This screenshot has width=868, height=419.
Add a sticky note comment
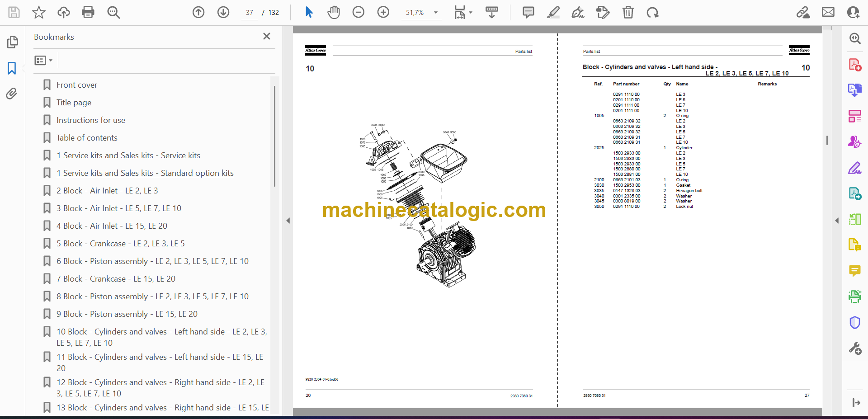528,12
